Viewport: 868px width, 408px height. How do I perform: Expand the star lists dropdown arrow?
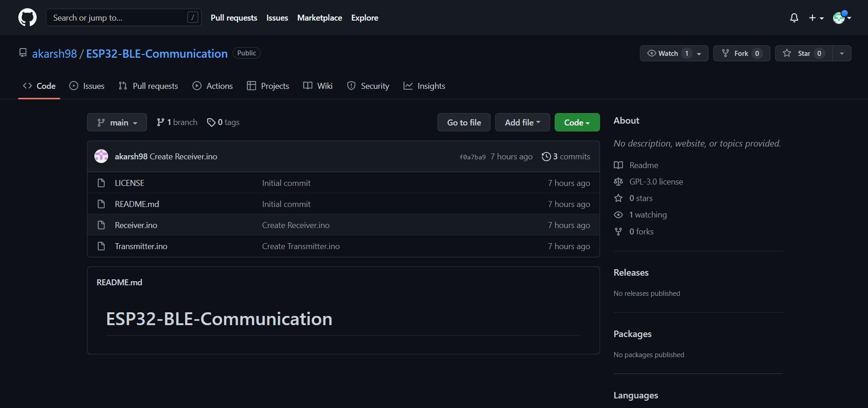841,54
